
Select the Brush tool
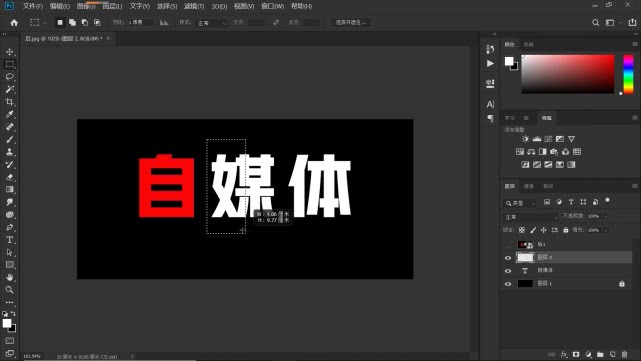click(x=10, y=139)
